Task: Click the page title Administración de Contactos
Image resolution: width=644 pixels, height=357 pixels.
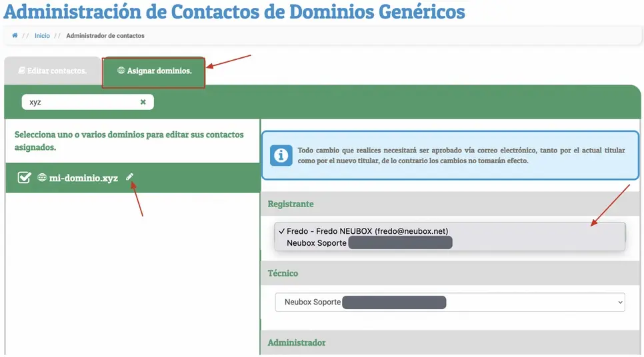Action: (x=234, y=11)
